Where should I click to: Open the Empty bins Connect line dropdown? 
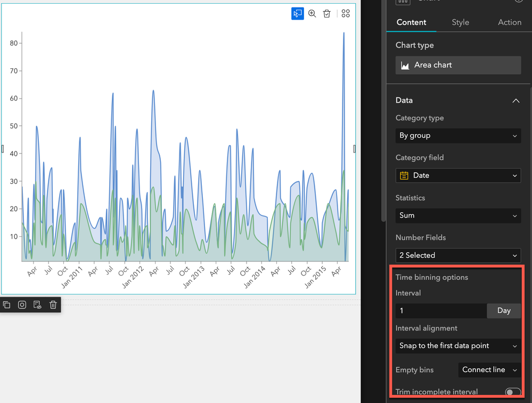489,370
